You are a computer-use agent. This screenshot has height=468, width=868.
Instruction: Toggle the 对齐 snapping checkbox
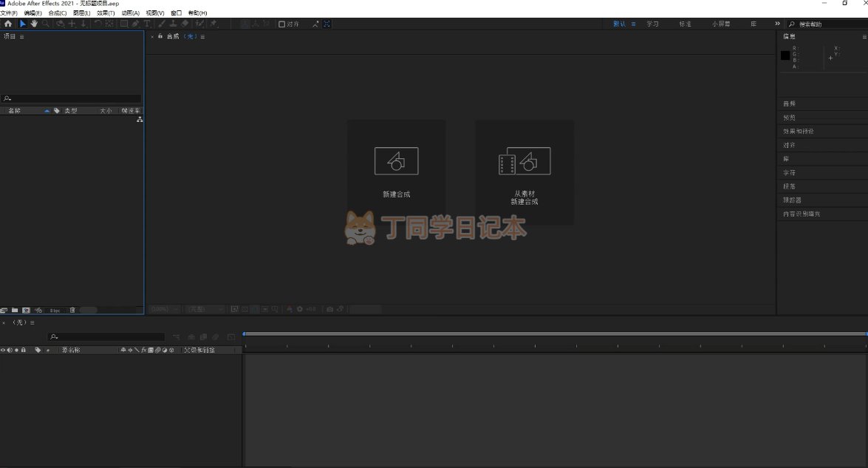281,24
